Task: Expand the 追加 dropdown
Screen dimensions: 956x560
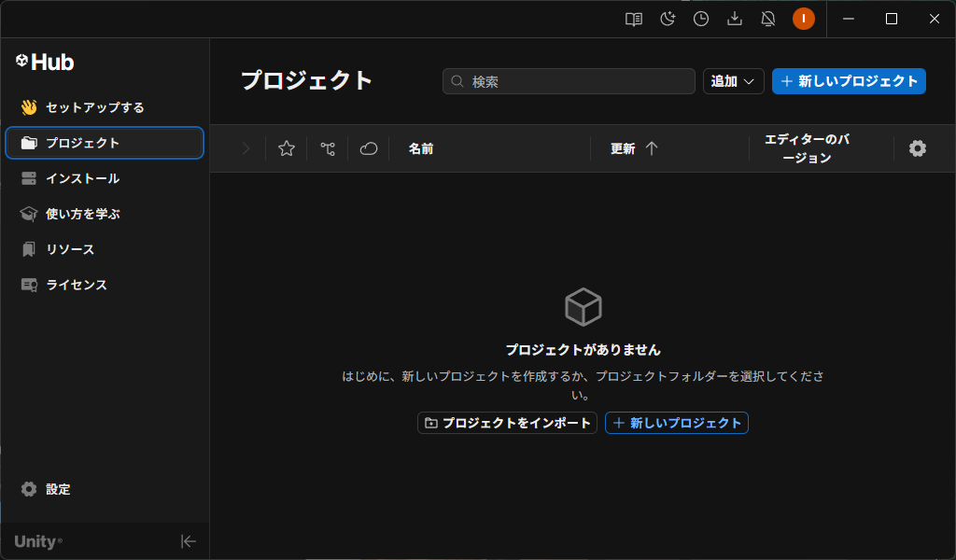Action: 733,81
